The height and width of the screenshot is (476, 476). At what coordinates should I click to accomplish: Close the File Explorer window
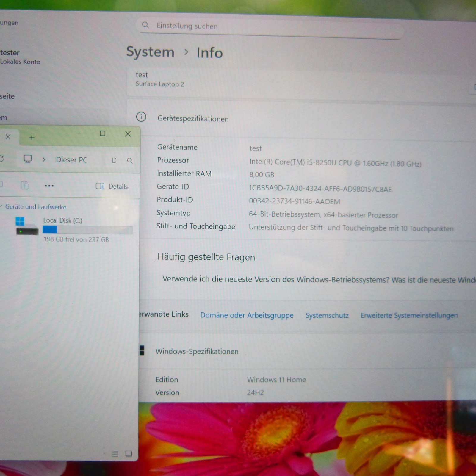pyautogui.click(x=128, y=134)
